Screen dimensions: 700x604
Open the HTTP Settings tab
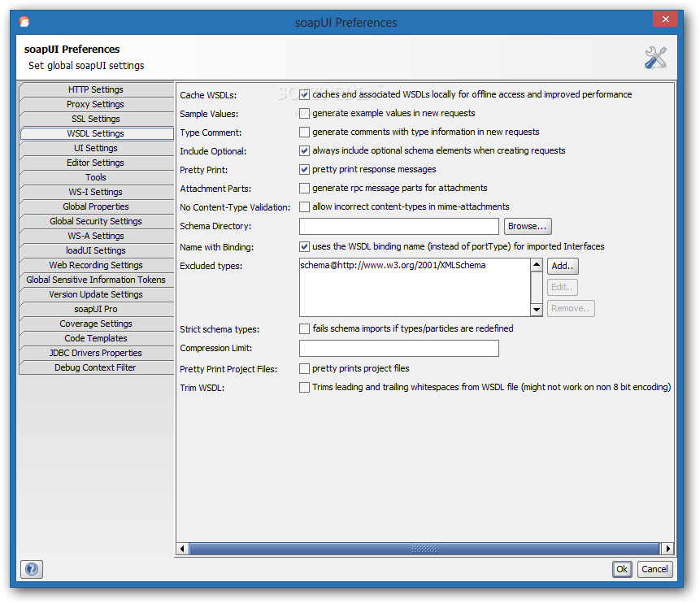(x=96, y=89)
